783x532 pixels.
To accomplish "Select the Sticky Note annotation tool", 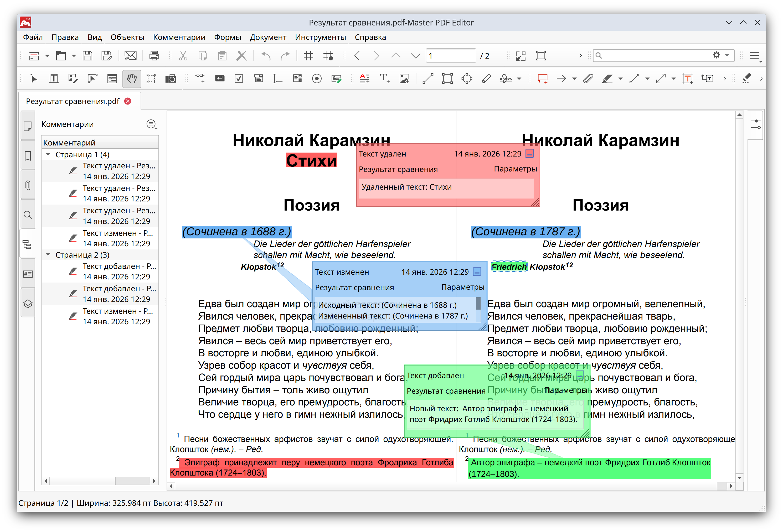I will (543, 79).
